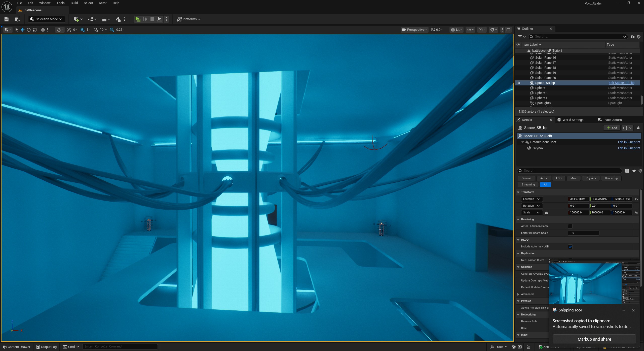Image resolution: width=644 pixels, height=351 pixels.
Task: Click the Add component button
Action: tap(612, 128)
